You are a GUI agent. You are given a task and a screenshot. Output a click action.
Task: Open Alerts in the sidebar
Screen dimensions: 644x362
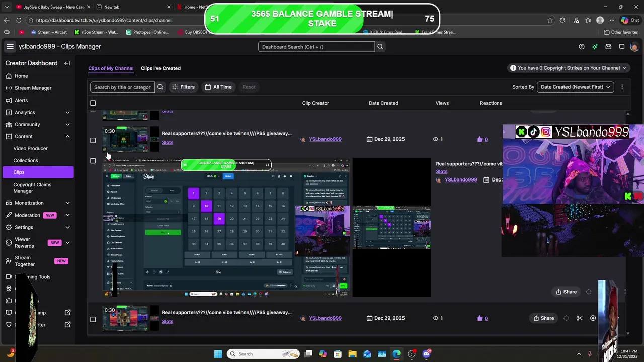pyautogui.click(x=37, y=100)
